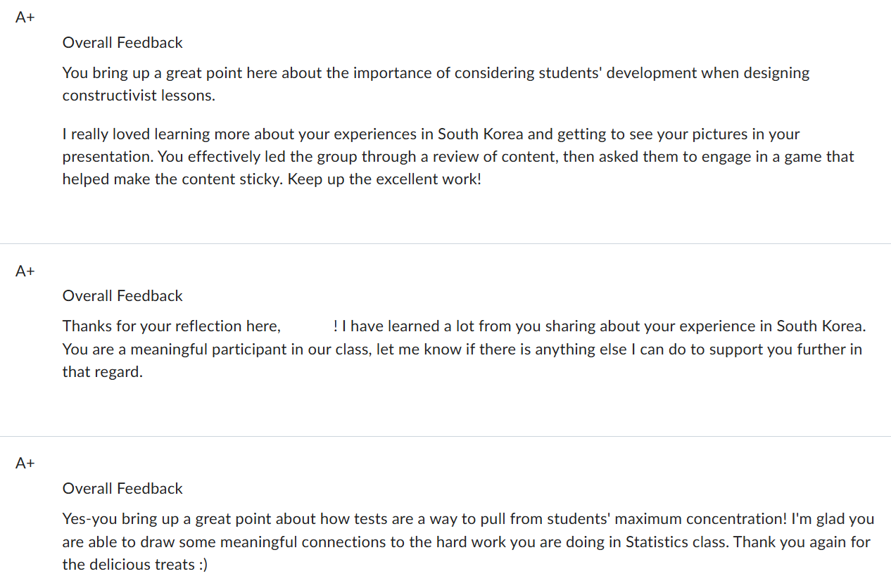The height and width of the screenshot is (588, 891).
Task: Click the A+ grade above the constructivist lessons feedback
Action: pyautogui.click(x=25, y=18)
